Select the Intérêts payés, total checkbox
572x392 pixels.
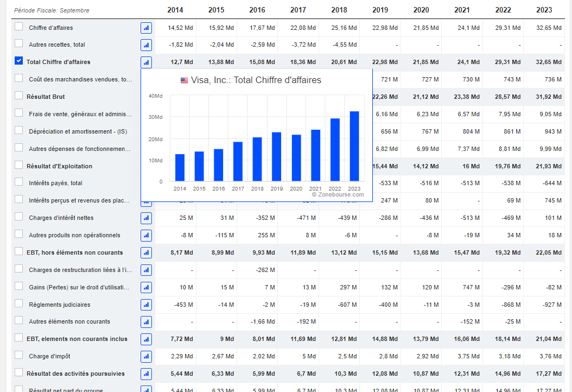[x=19, y=182]
